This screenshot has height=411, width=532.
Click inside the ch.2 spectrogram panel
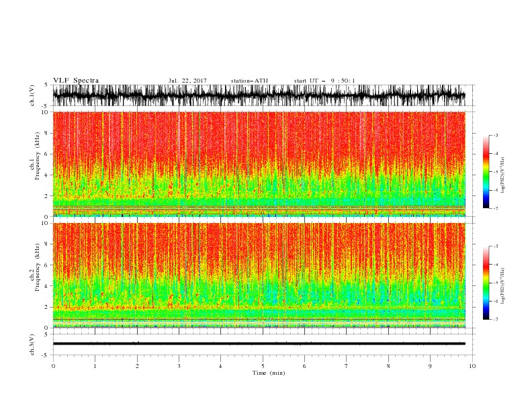(259, 275)
